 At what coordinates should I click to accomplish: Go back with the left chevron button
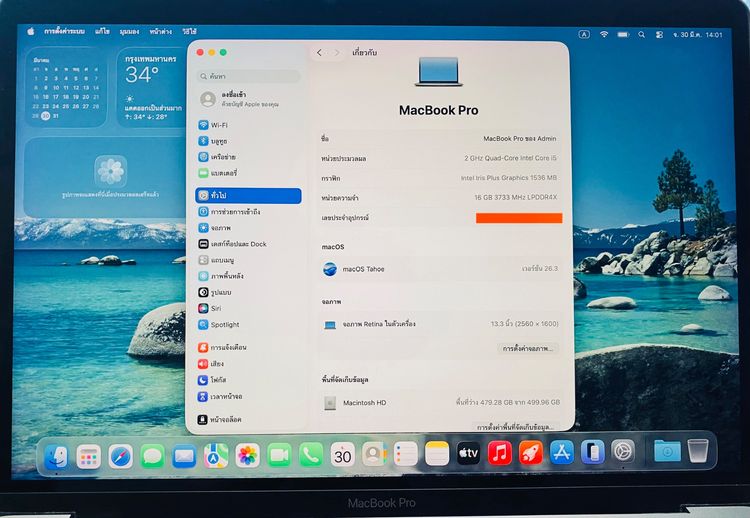point(320,53)
